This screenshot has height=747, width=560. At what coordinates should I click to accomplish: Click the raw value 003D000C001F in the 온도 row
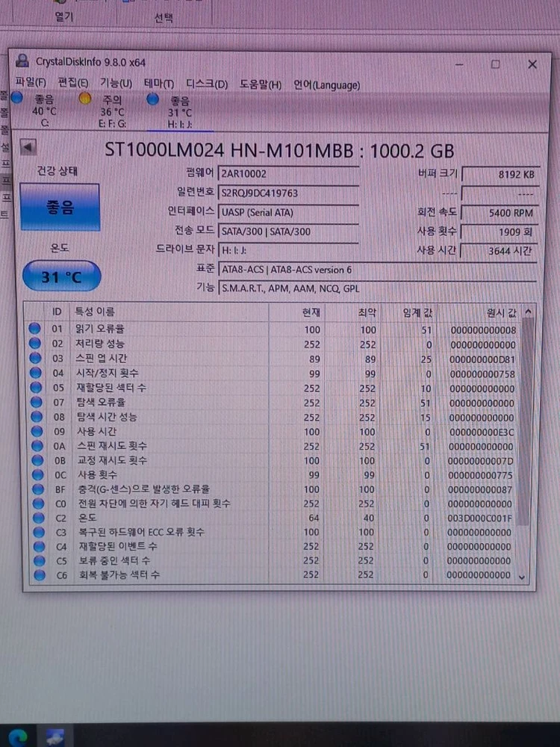(479, 518)
